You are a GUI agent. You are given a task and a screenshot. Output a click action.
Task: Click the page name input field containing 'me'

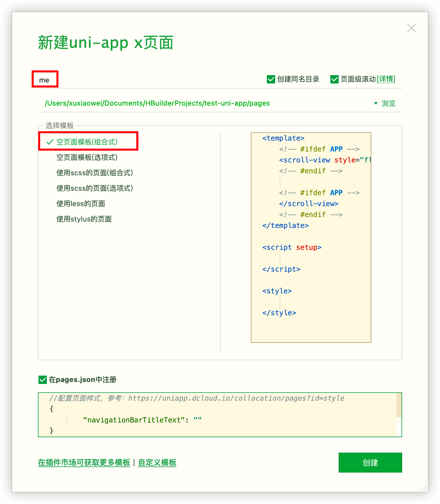click(x=45, y=80)
